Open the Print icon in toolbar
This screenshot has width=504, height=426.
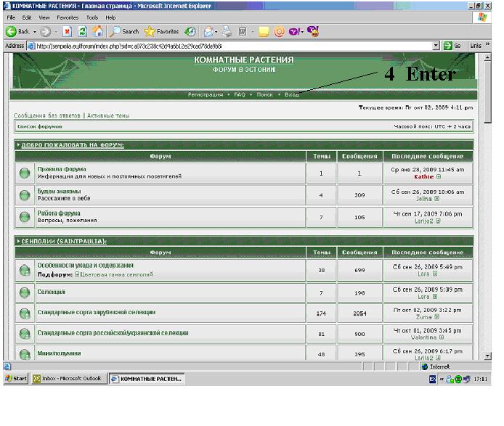(227, 32)
